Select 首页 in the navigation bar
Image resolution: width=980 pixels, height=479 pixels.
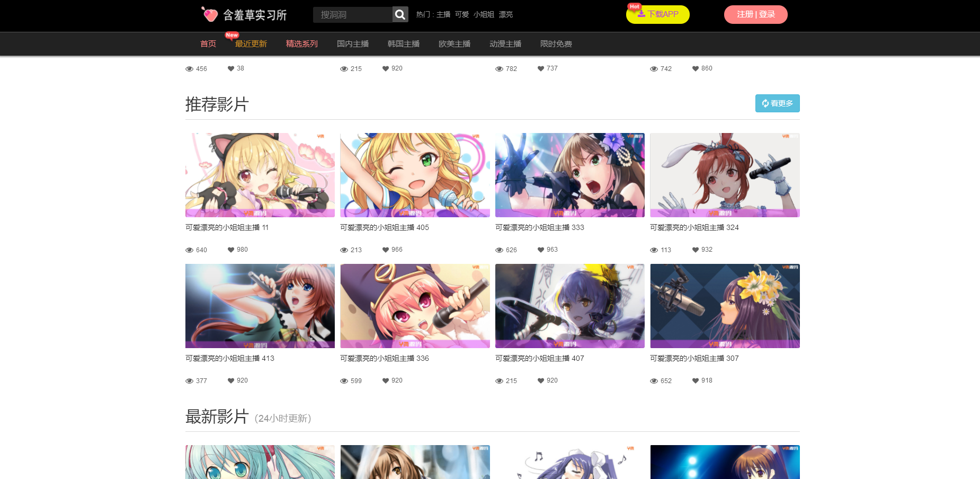[208, 44]
